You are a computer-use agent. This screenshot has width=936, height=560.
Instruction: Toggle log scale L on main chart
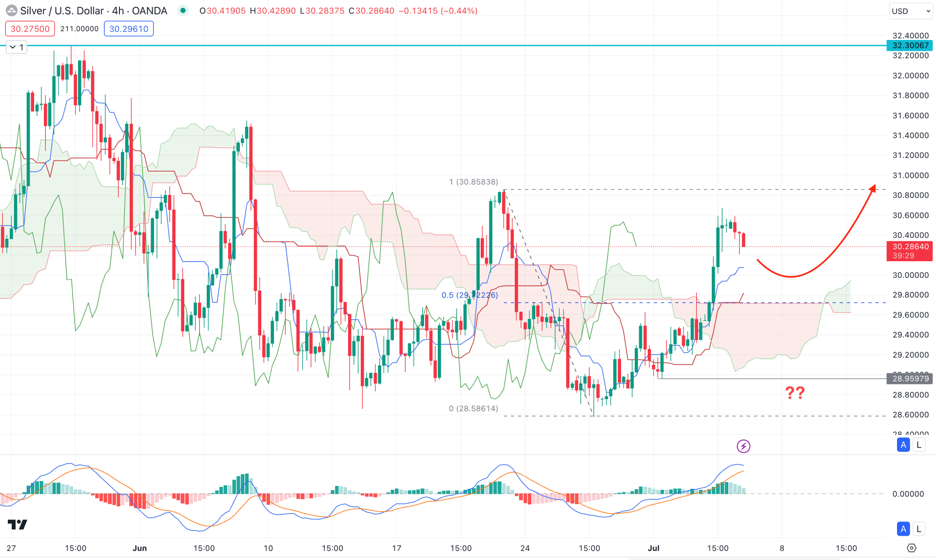(919, 444)
